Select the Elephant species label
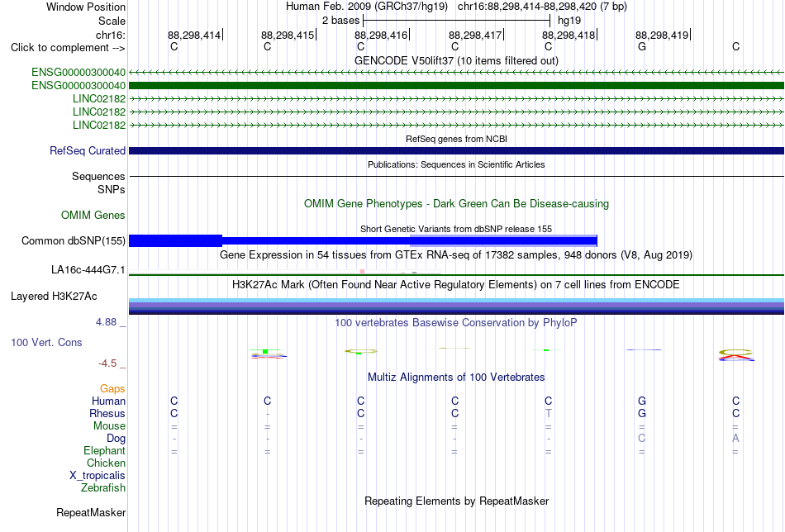 tap(104, 450)
